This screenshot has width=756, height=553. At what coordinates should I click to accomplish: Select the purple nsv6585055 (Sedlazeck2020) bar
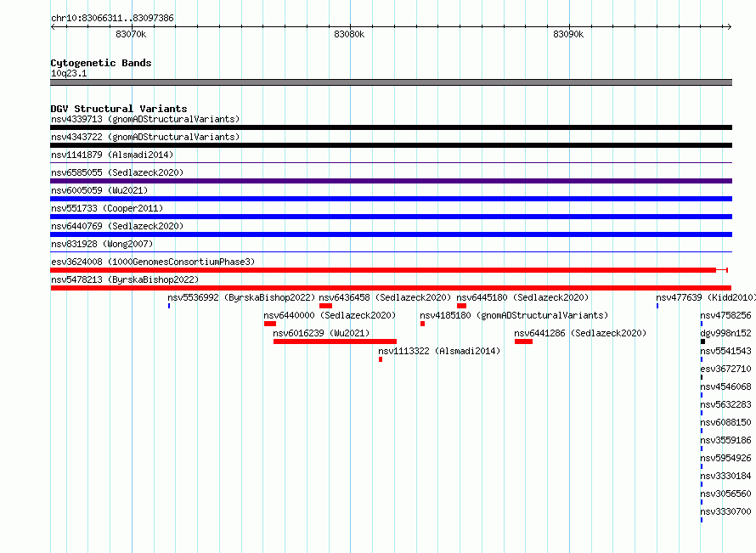(x=391, y=181)
